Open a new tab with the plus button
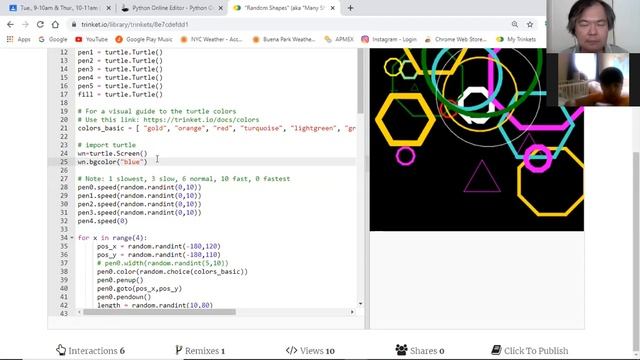 350,8
